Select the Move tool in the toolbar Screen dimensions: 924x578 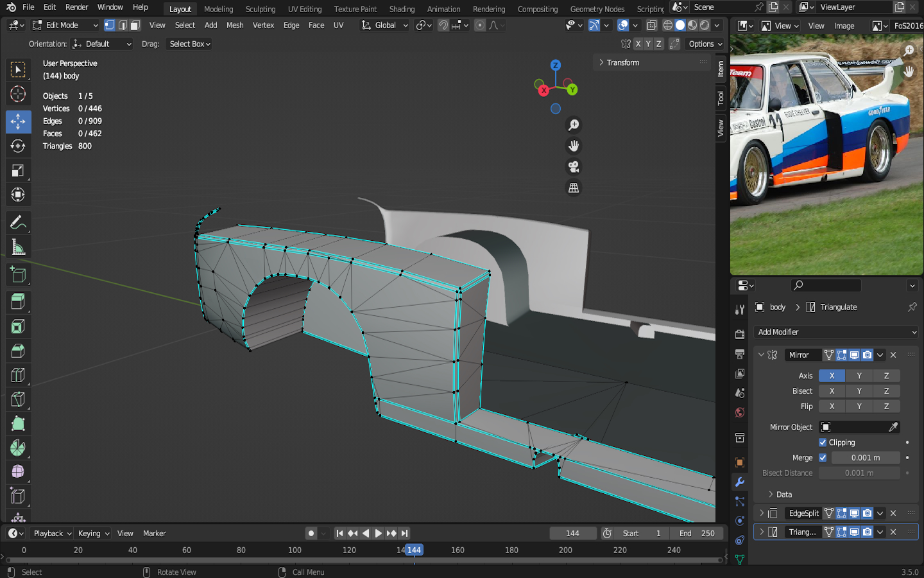18,121
